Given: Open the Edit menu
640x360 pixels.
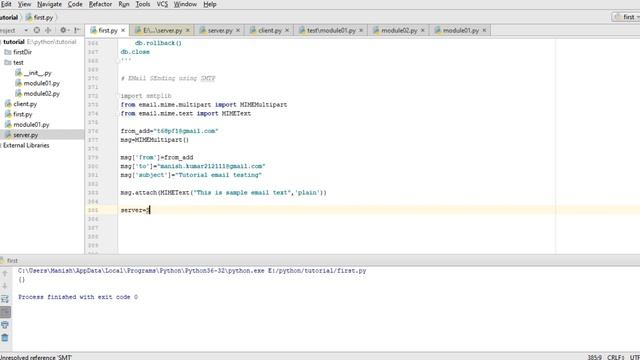Looking at the screenshot, I should coord(6,4).
